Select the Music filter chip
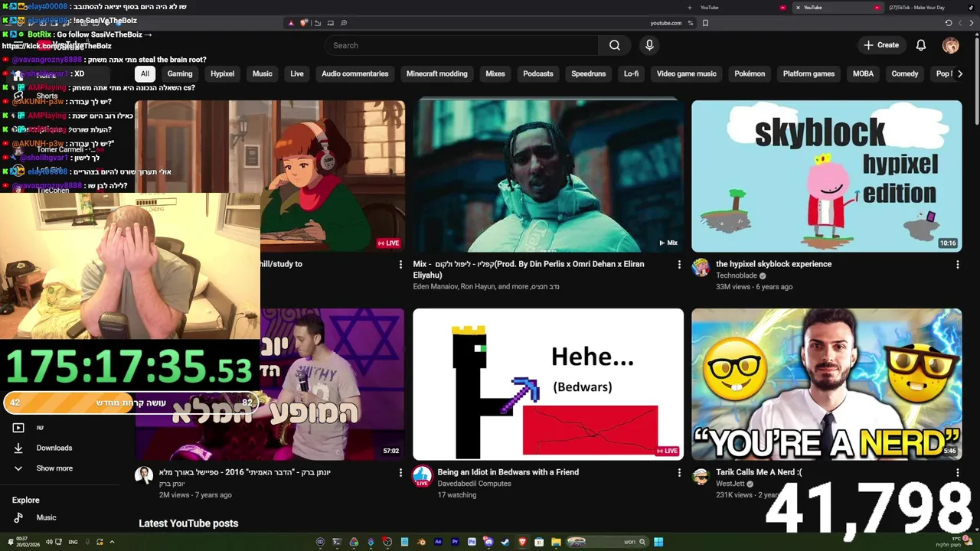 (262, 73)
